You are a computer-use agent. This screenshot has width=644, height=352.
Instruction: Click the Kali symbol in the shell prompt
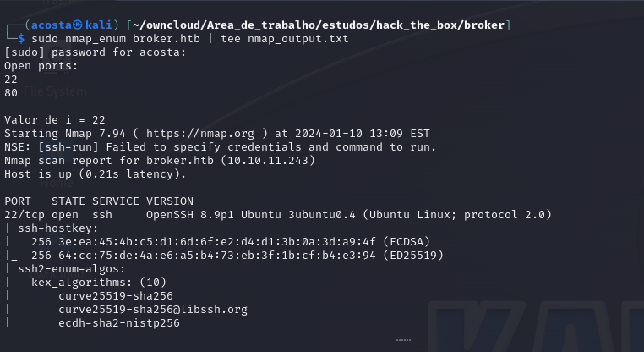[78, 25]
